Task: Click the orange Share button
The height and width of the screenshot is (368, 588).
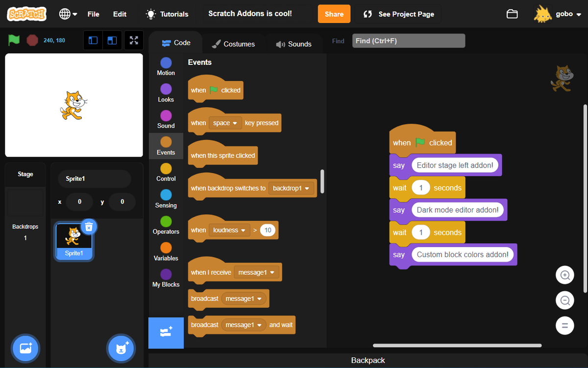Action: [334, 14]
